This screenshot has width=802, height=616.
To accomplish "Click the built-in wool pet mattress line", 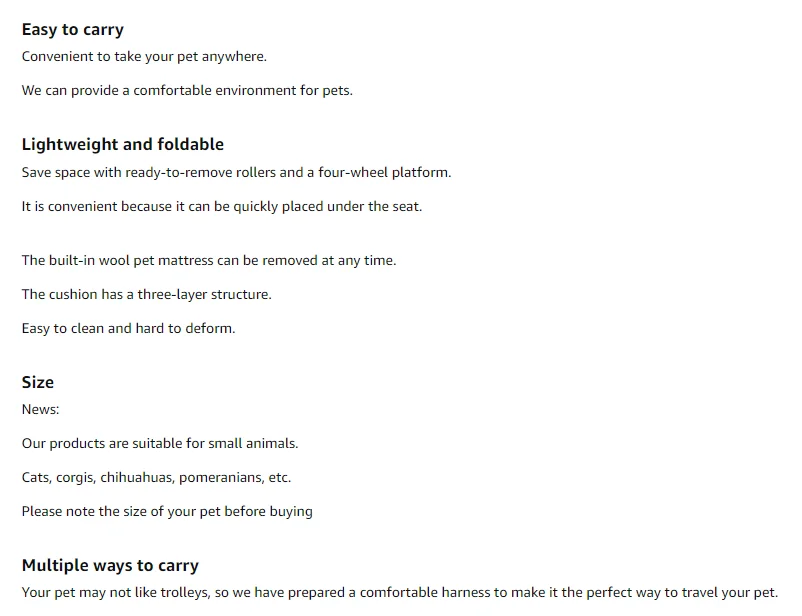I will pyautogui.click(x=209, y=261).
